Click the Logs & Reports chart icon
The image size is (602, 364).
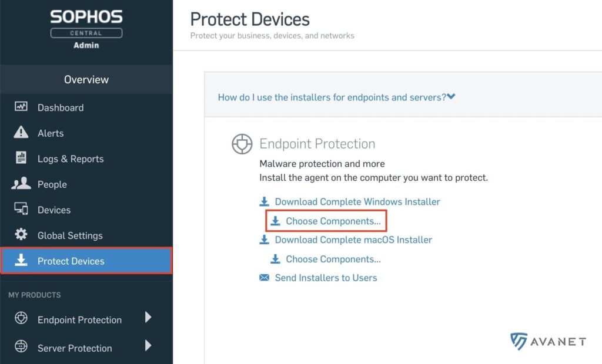(21, 157)
